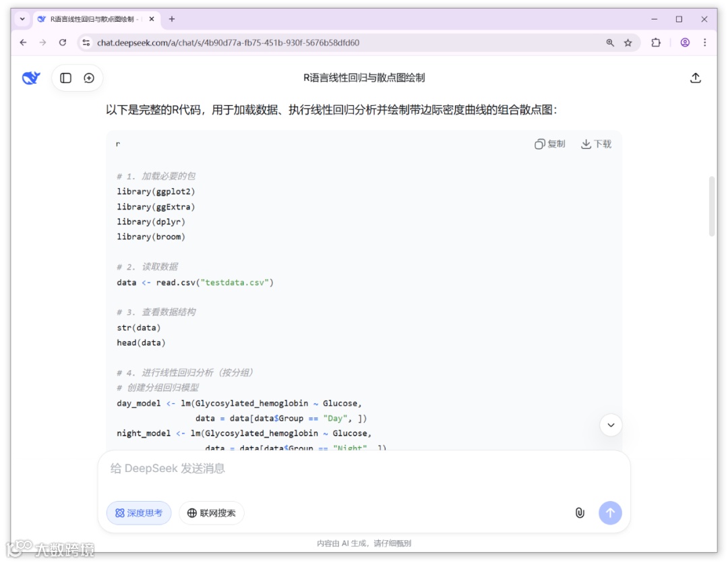728x563 pixels.
Task: Click the comment # 1. 加载必要的包
Action: [x=156, y=176]
